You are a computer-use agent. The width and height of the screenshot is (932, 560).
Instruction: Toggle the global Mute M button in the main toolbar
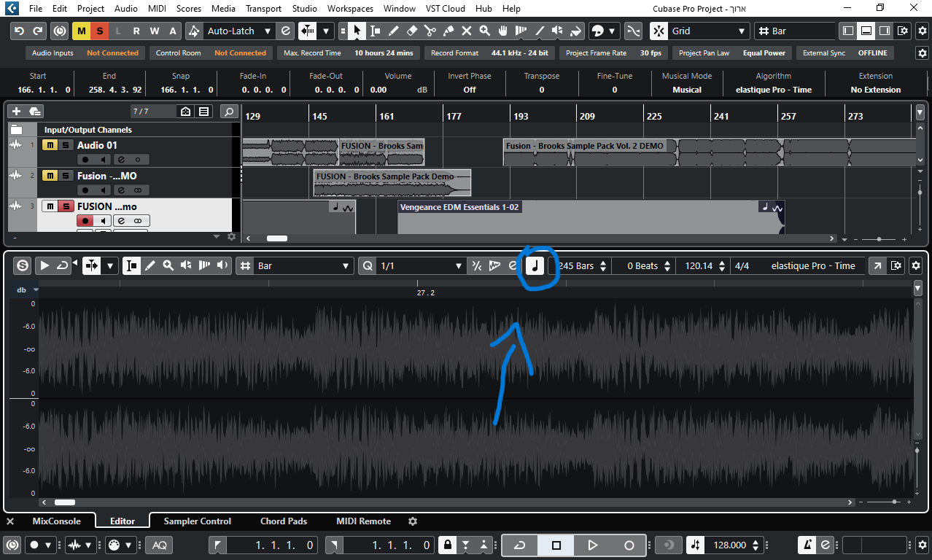[80, 31]
